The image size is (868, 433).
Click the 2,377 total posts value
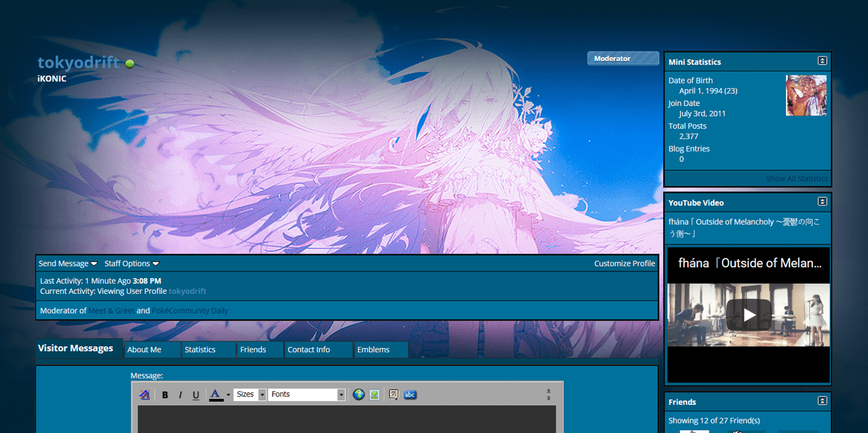(689, 136)
